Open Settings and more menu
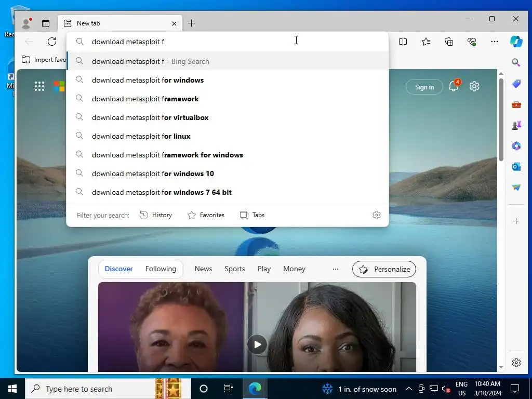The image size is (532, 399). click(495, 42)
